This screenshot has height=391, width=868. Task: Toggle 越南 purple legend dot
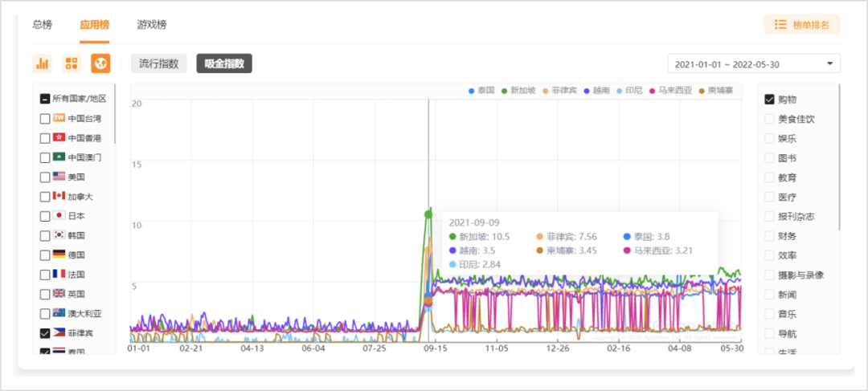coord(587,92)
